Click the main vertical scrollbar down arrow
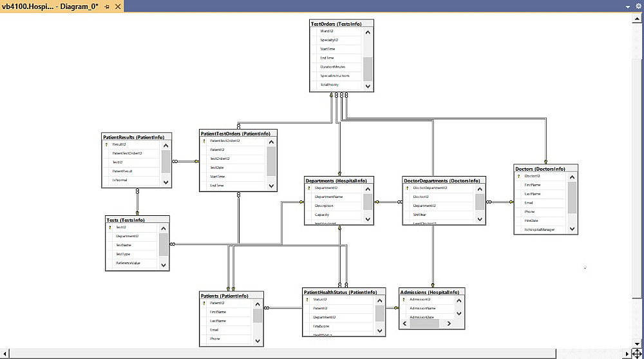 pos(637,344)
